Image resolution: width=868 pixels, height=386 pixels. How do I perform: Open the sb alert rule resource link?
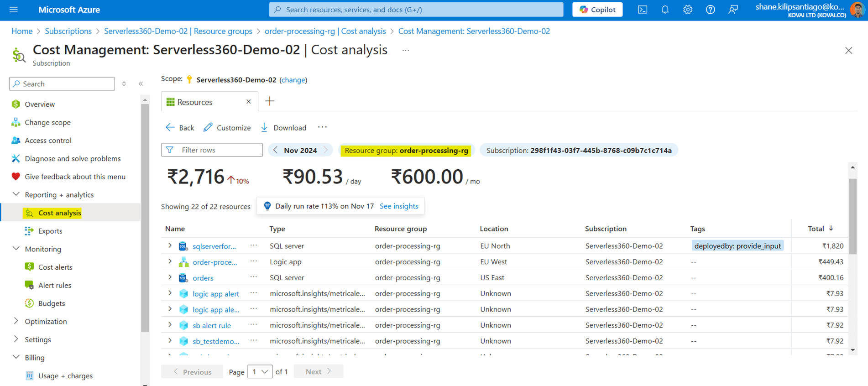(x=212, y=326)
